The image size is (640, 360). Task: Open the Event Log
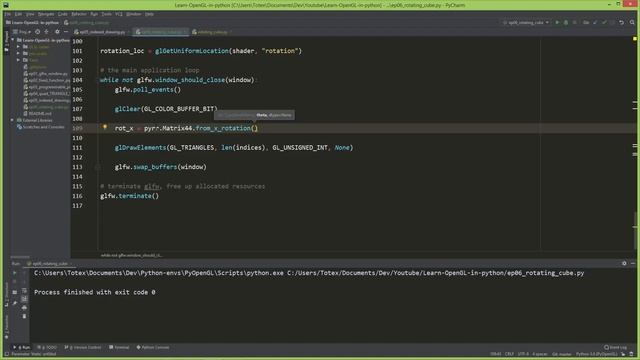tap(616, 347)
